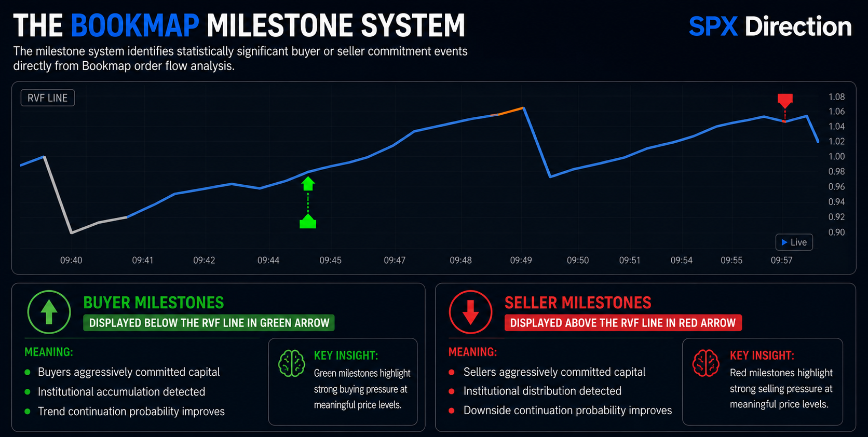Click the green circled up-arrow Buyer icon
Image resolution: width=868 pixels, height=437 pixels.
pyautogui.click(x=49, y=311)
